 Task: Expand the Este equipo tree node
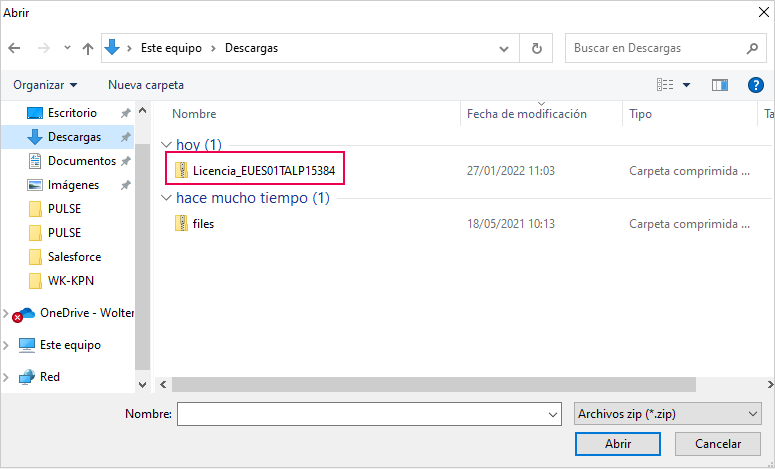(x=6, y=345)
